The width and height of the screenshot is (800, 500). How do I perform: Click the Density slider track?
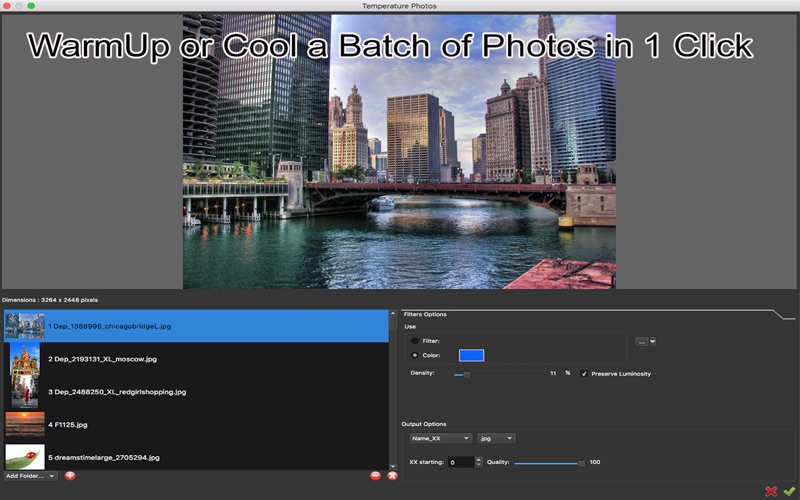tap(498, 374)
